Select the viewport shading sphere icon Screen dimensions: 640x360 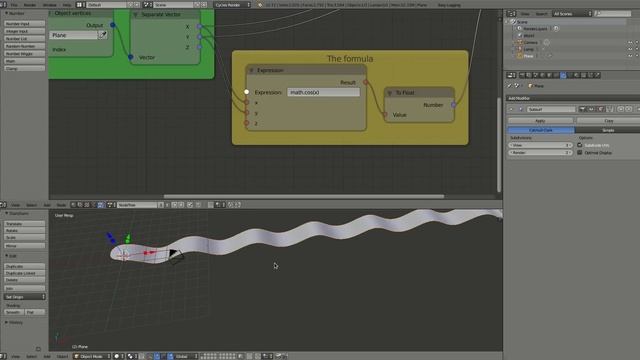(116, 356)
